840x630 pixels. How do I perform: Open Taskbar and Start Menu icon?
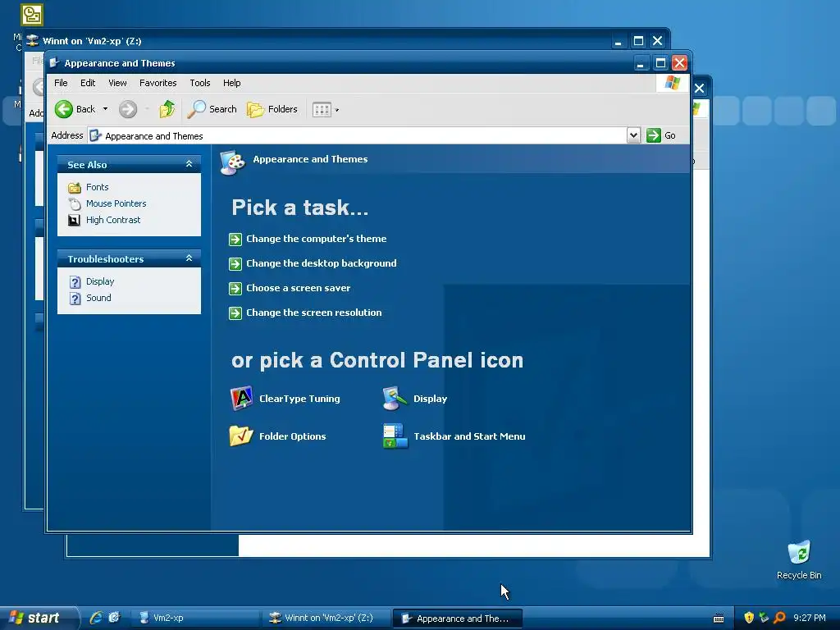(x=395, y=436)
